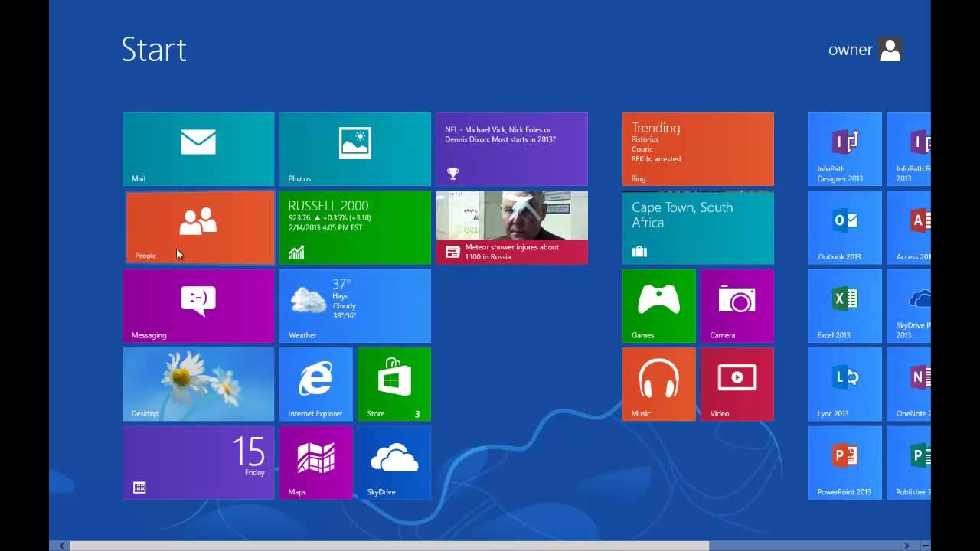Open the Mail tile
980x551 pixels.
[x=198, y=149]
